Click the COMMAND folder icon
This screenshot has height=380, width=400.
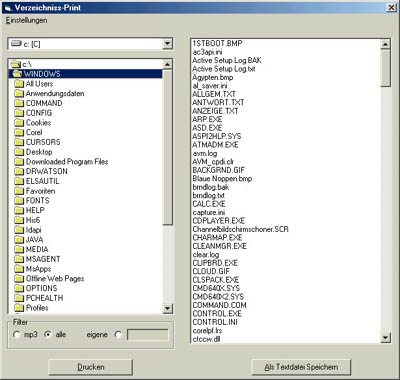coord(19,103)
